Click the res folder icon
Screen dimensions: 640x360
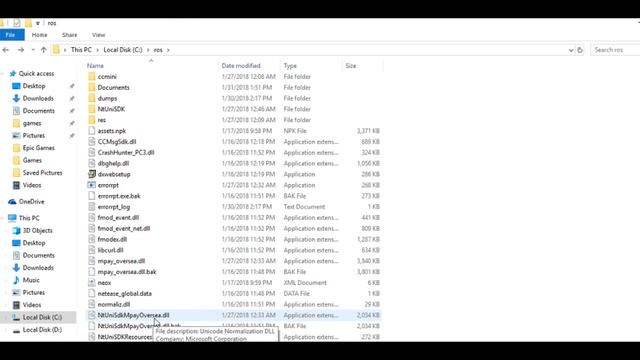click(x=92, y=120)
